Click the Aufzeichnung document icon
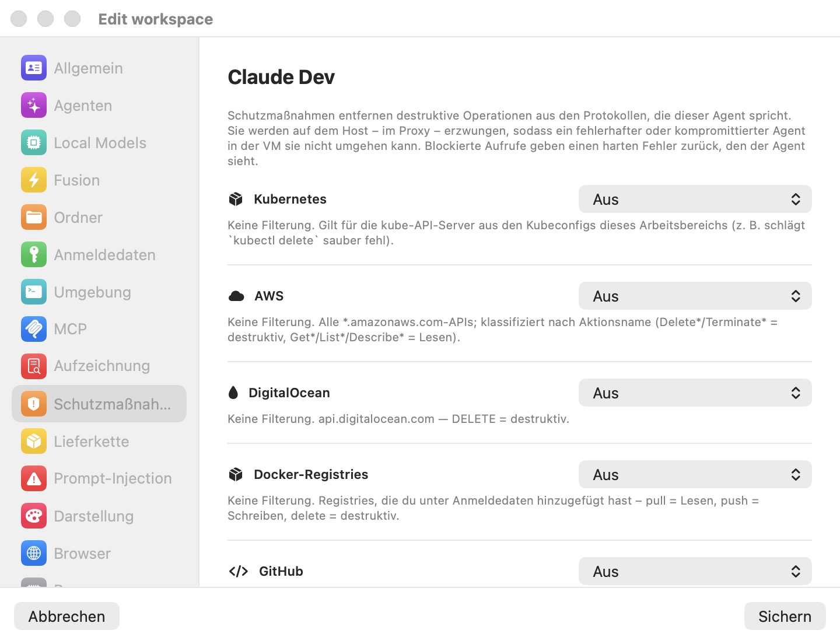Screen dimensions: 840x644 pos(34,366)
